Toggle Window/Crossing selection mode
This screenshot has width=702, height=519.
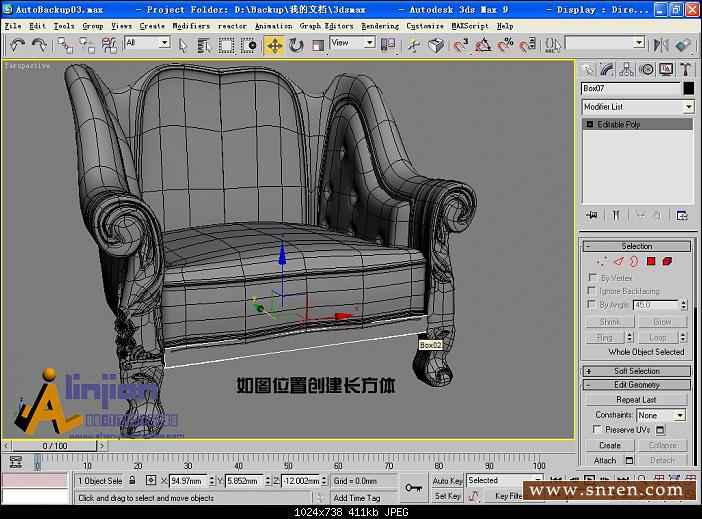pyautogui.click(x=248, y=45)
